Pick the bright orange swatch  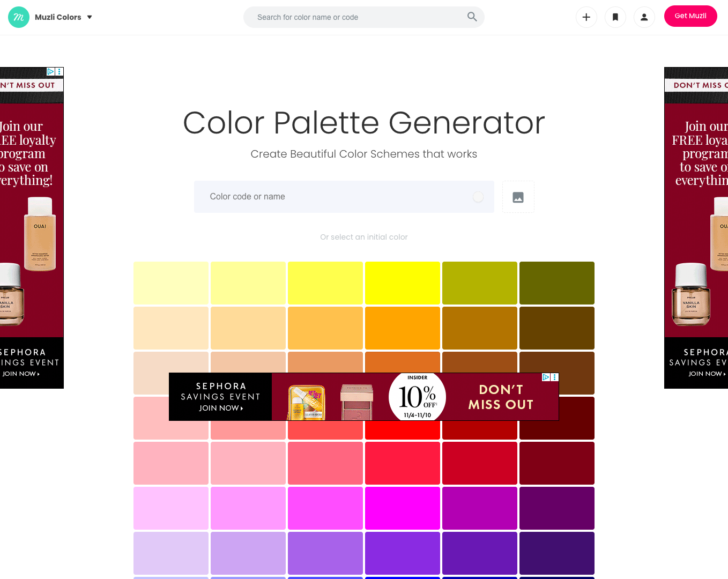pos(403,328)
